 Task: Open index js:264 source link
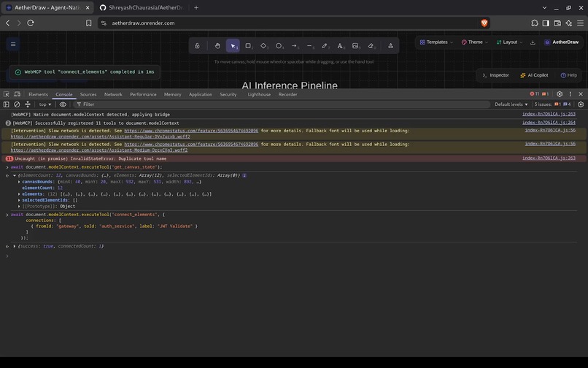549,123
